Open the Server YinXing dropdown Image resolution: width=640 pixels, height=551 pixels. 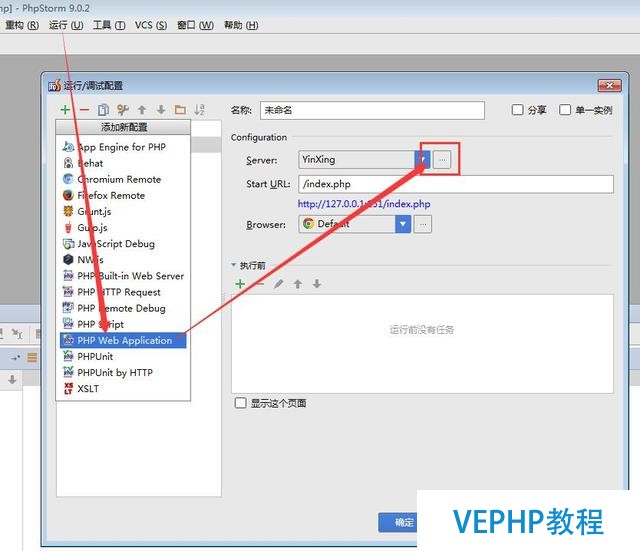pyautogui.click(x=422, y=160)
